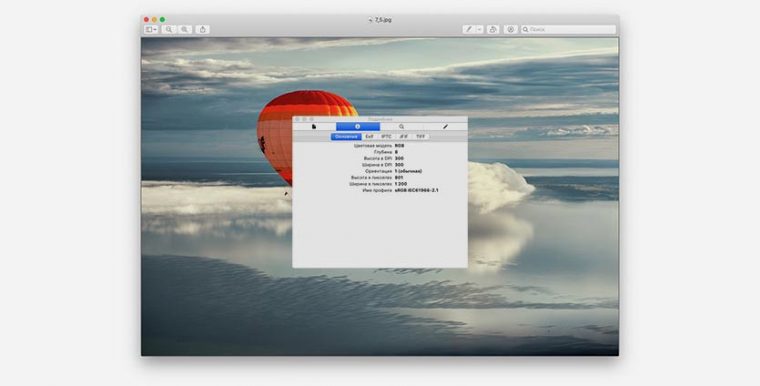Open the Annotations pencil tab
The width and height of the screenshot is (760, 386).
click(445, 127)
